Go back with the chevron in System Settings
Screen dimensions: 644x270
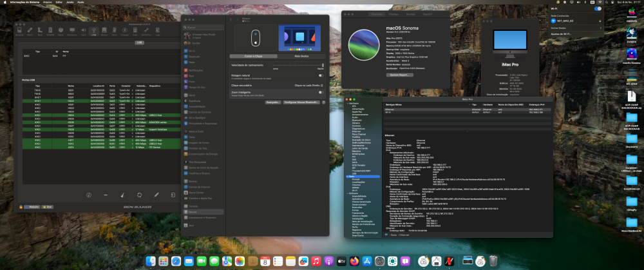[231, 19]
